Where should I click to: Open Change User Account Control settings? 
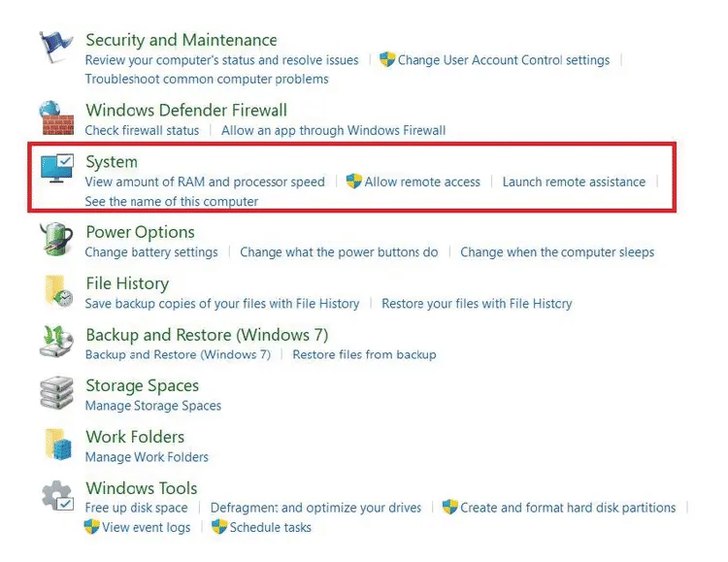pyautogui.click(x=503, y=60)
